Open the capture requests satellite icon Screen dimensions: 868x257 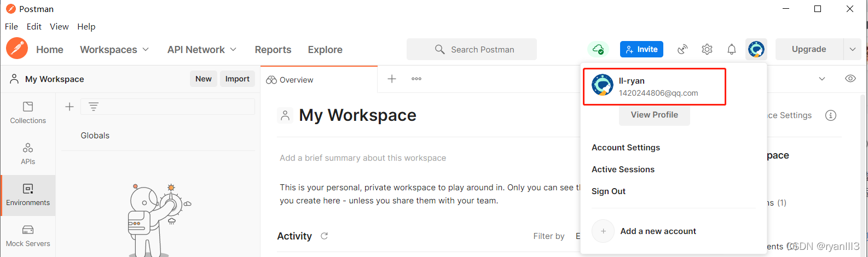coord(682,49)
